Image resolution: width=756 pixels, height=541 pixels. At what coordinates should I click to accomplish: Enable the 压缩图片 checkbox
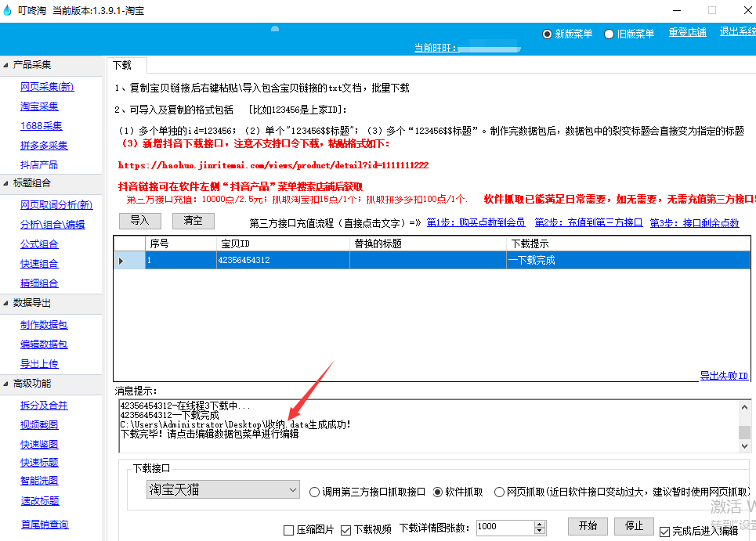289,530
